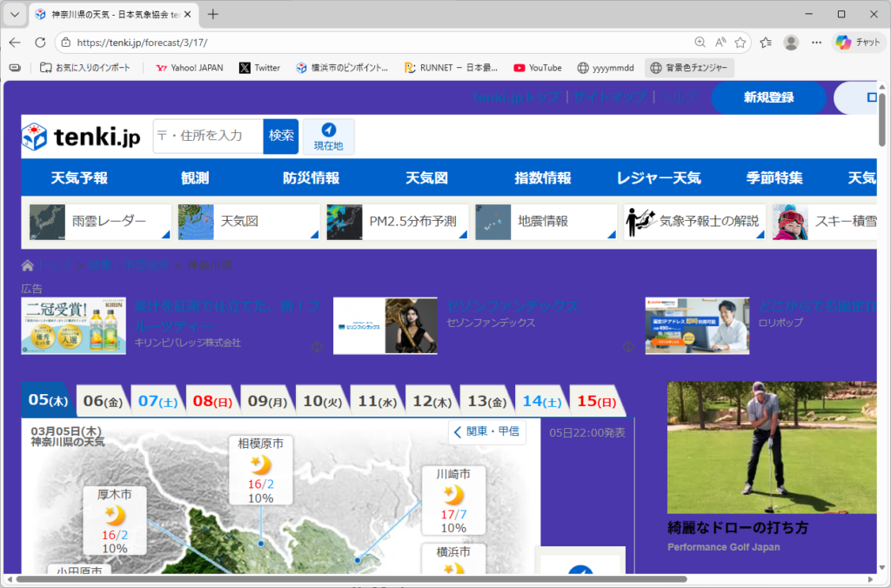Open the YouTube bookmark
This screenshot has width=891, height=588.
tap(537, 68)
